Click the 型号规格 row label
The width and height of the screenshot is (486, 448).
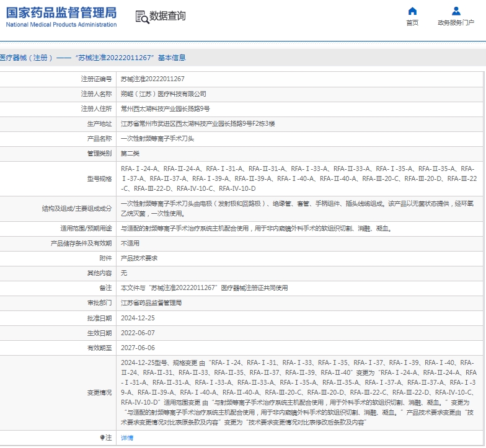coord(99,178)
